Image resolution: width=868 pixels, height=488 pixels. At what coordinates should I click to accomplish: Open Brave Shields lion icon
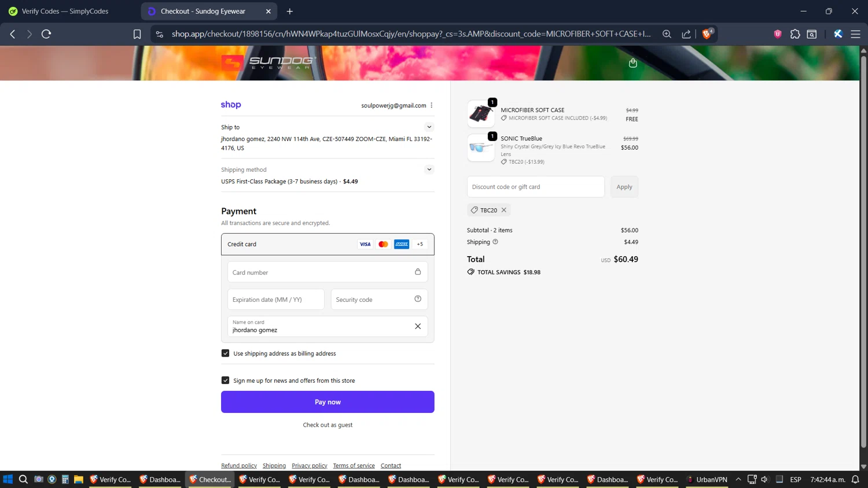click(707, 34)
